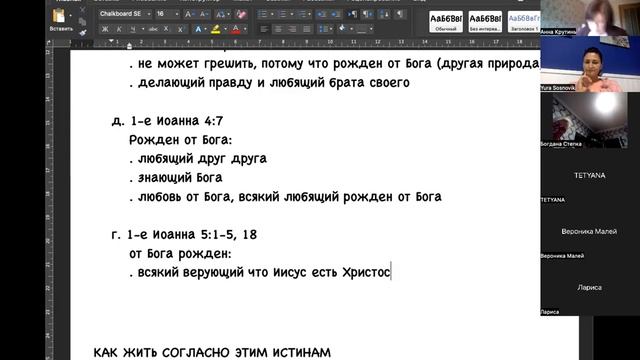Screen dimensions: 640x360
Task: Expand numbering style arrow
Action: tap(291, 14)
